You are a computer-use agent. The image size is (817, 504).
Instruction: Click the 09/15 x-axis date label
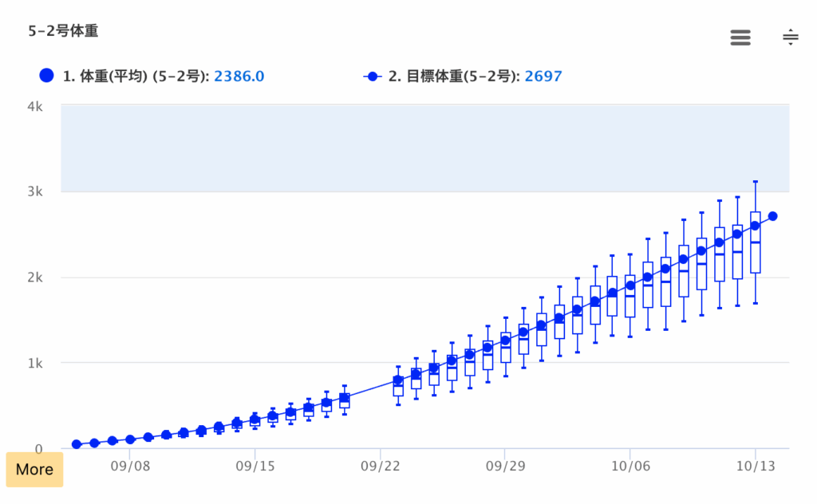coord(255,464)
